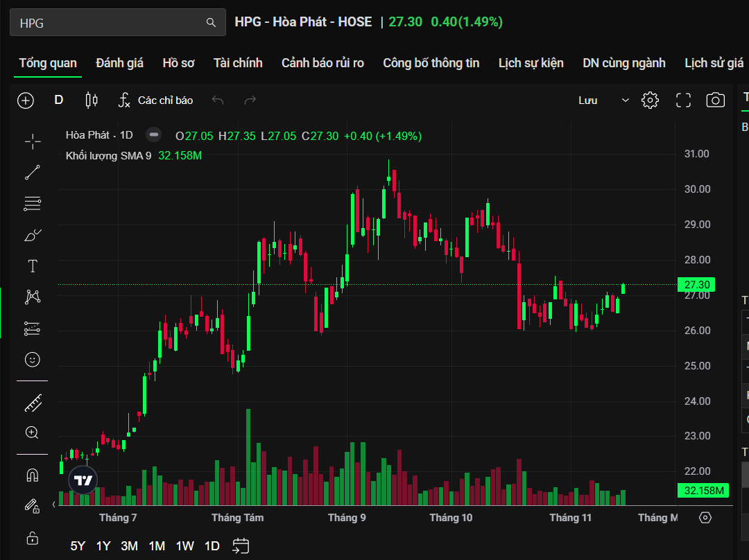Activate the ruler measure tool
This screenshot has height=560, width=749.
[33, 403]
